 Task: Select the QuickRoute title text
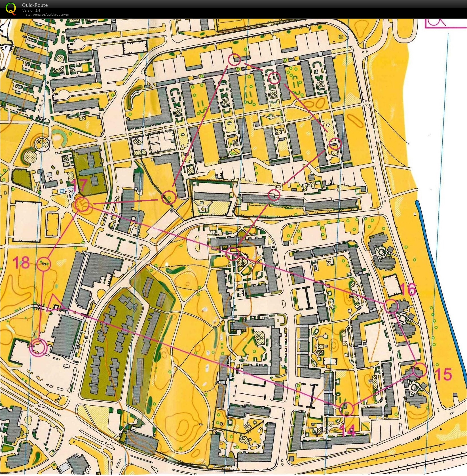click(x=35, y=5)
